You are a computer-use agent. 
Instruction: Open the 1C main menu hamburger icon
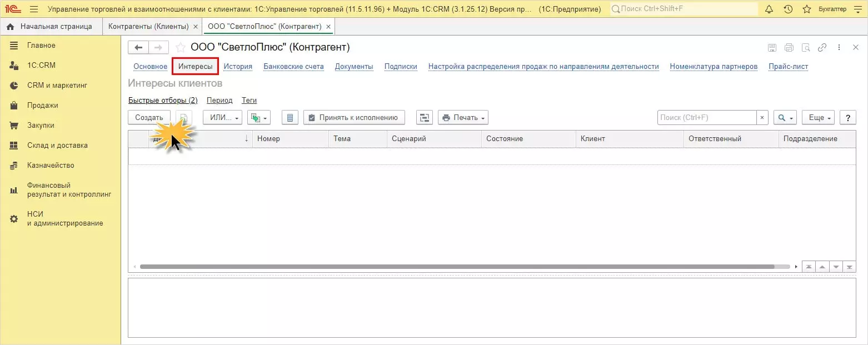tap(33, 9)
